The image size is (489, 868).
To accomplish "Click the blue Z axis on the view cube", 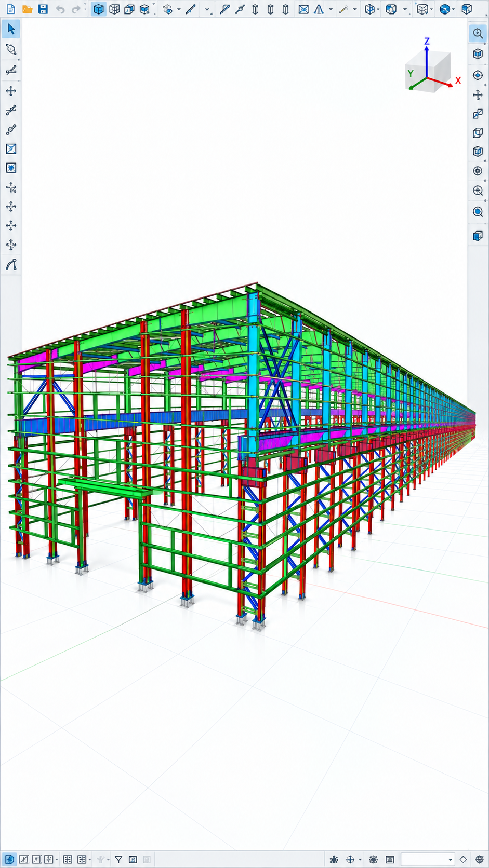I will 427,58.
